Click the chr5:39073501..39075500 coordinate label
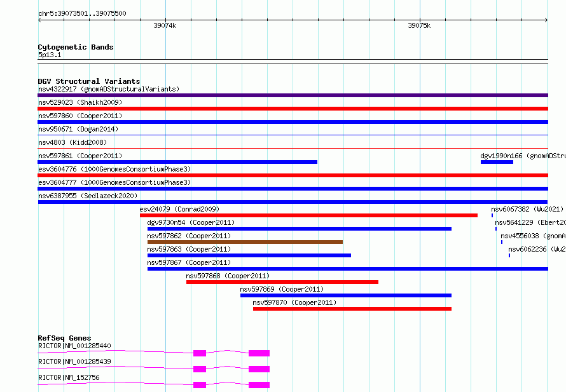 pyautogui.click(x=82, y=13)
